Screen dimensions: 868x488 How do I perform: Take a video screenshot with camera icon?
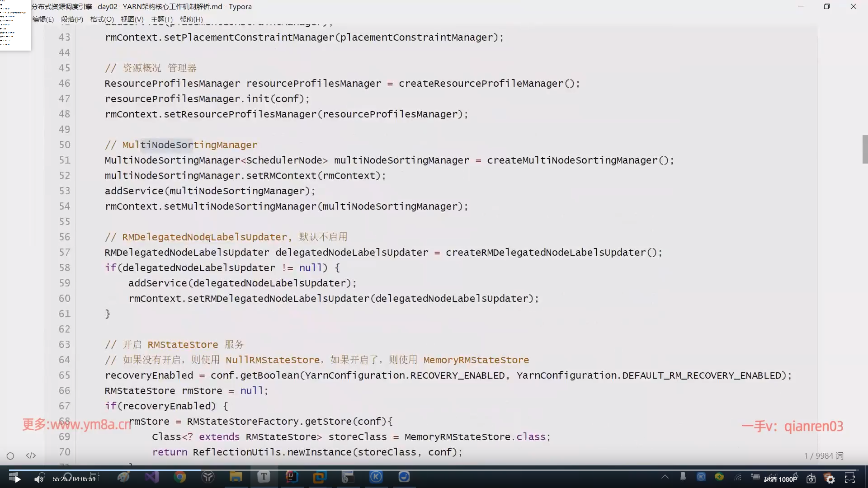(811, 479)
